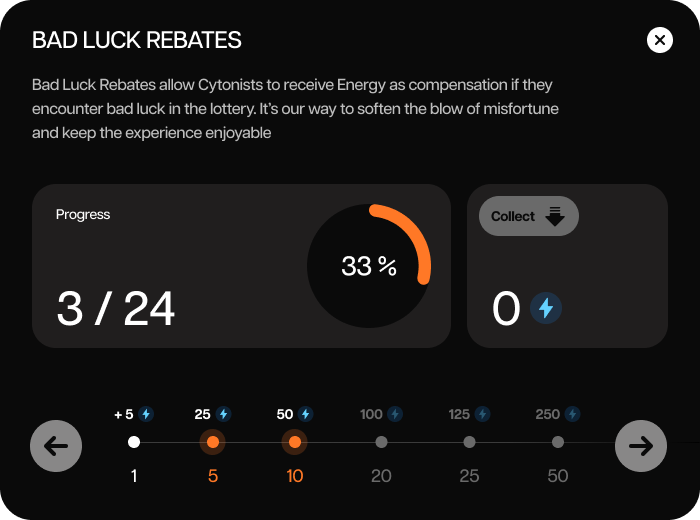Click the 3 / 24 progress count
This screenshot has height=520, width=700.
pyautogui.click(x=116, y=309)
